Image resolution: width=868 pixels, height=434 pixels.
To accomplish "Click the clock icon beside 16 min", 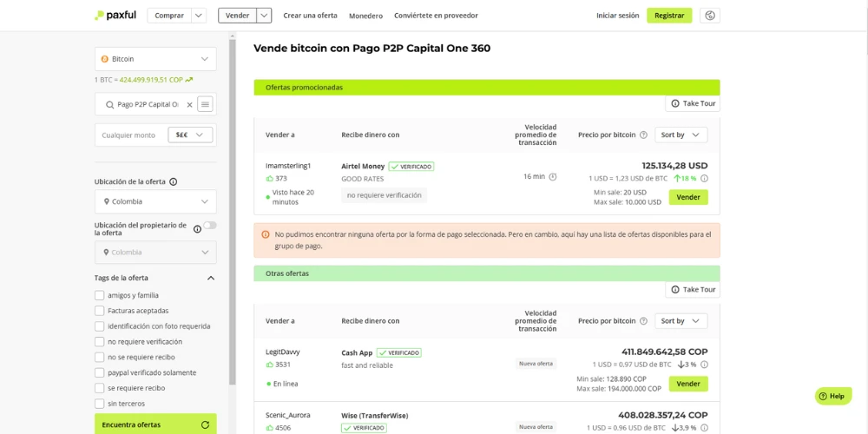I will tap(552, 176).
